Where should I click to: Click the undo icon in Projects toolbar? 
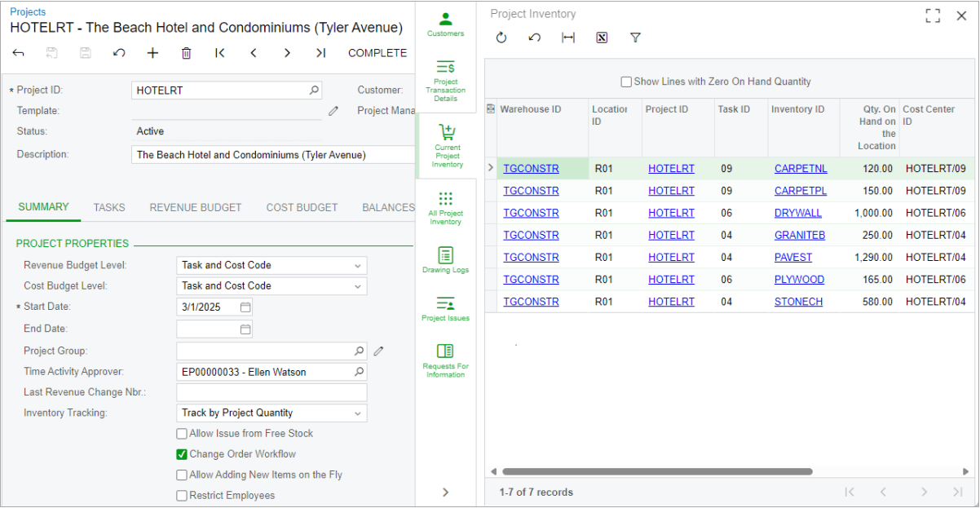(x=119, y=53)
